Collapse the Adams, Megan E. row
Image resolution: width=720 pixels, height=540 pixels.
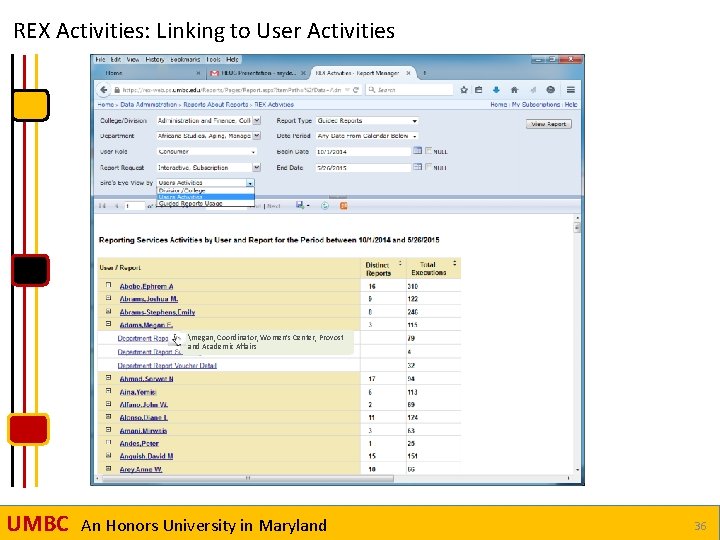point(109,324)
